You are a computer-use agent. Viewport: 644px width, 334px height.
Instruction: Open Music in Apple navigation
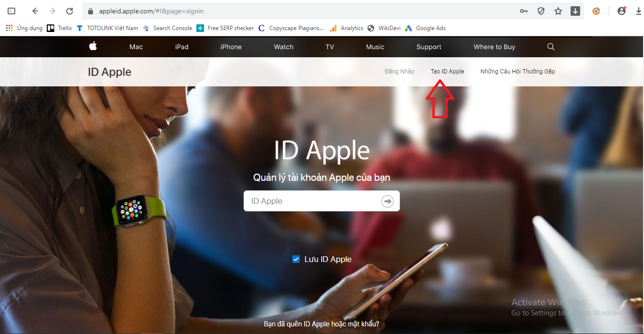tap(375, 47)
